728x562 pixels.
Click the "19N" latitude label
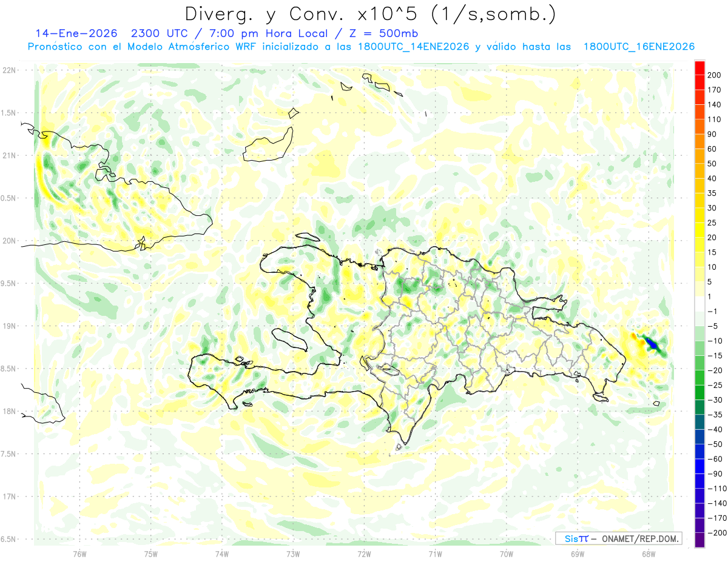(8, 326)
